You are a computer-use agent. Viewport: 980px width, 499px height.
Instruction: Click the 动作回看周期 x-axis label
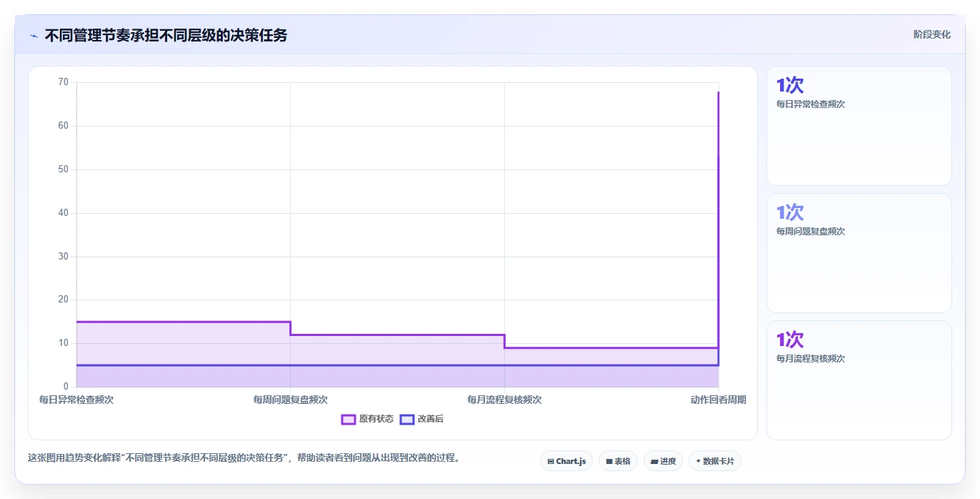[718, 400]
